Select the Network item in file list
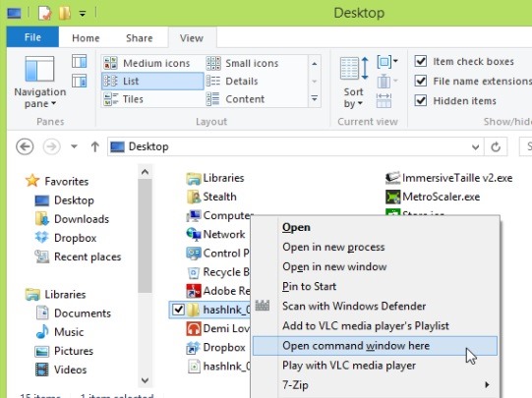This screenshot has height=398, width=532. coord(215,234)
